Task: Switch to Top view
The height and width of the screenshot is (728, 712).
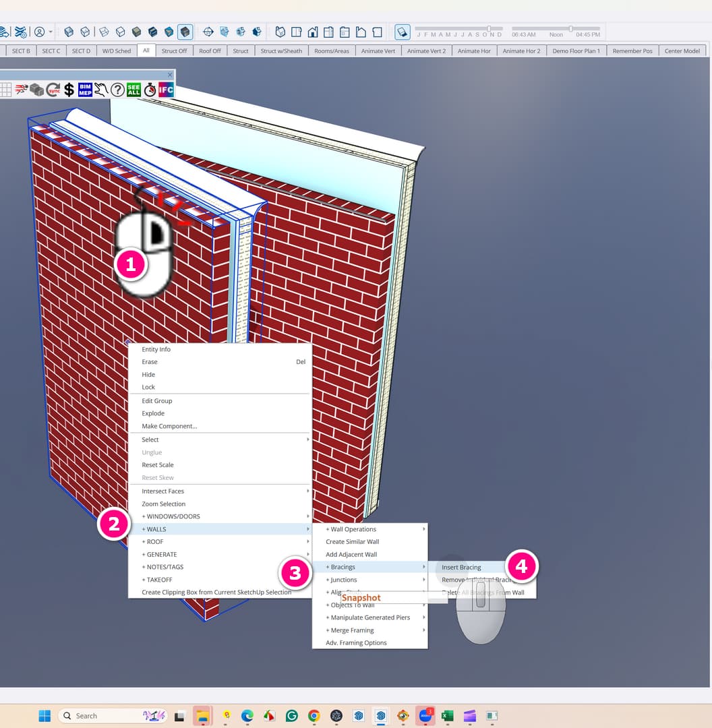Action: click(296, 32)
